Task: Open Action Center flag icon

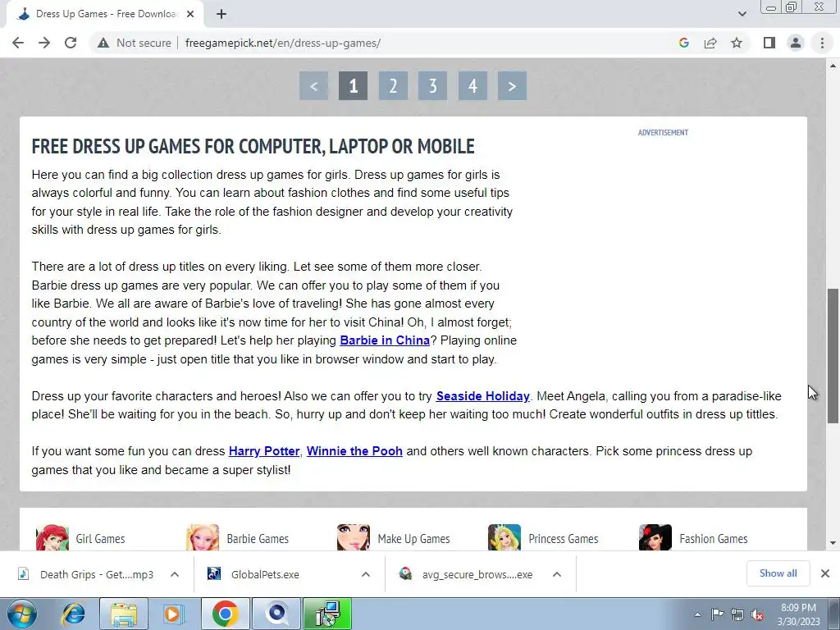Action: pyautogui.click(x=717, y=614)
